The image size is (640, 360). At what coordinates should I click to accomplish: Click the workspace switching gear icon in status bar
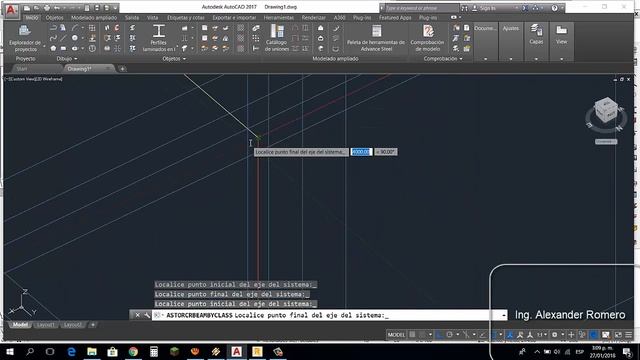(554, 335)
